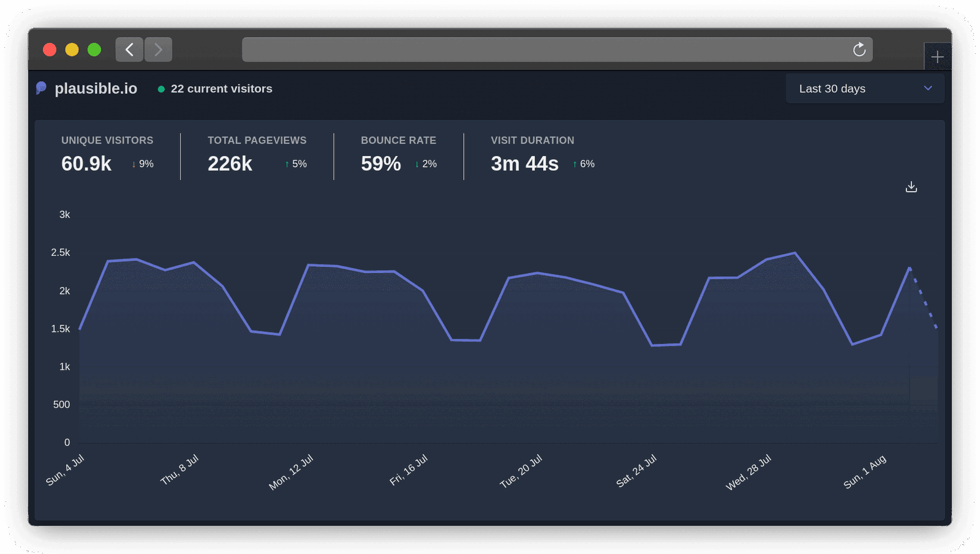Click the green increase arrow beside 5%

pyautogui.click(x=286, y=164)
